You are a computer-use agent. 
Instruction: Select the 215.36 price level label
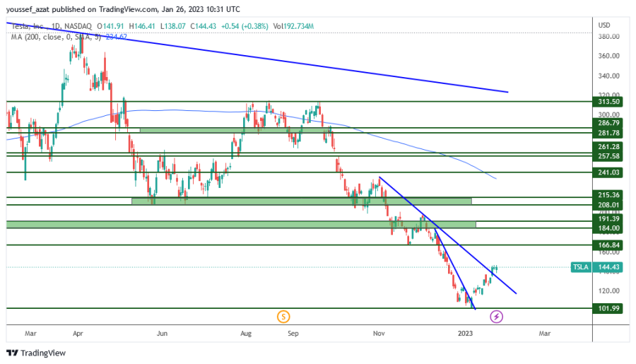[x=609, y=195]
